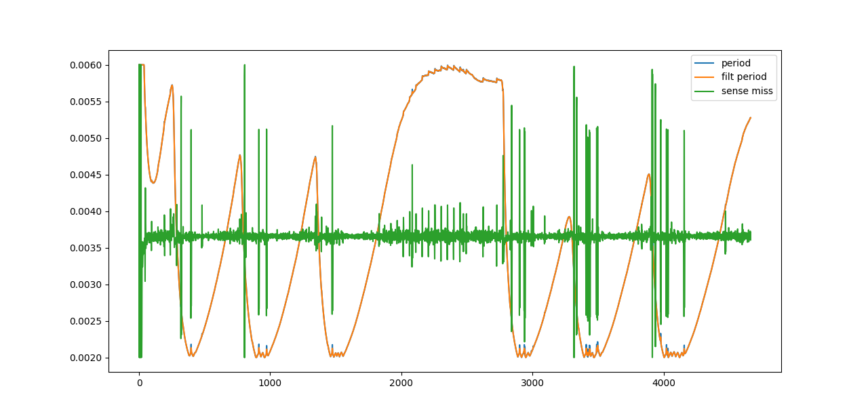Click the 0.0035 y-axis tick label
The image size is (868, 418).
pyautogui.click(x=87, y=248)
